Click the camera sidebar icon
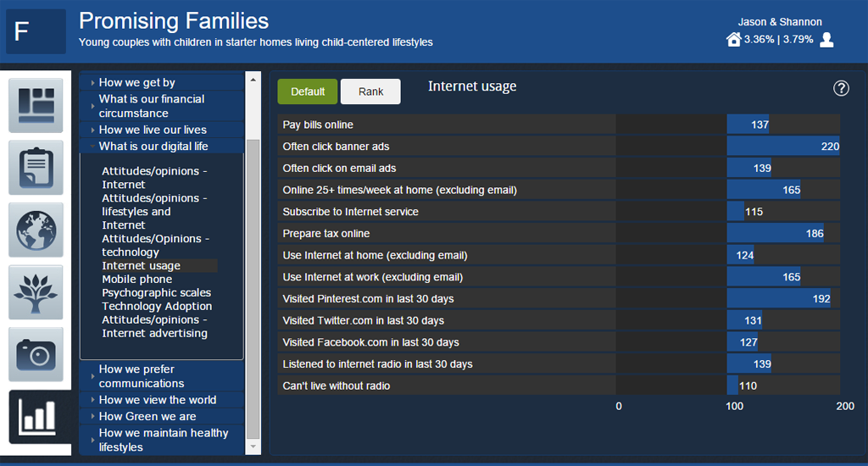 click(x=36, y=354)
